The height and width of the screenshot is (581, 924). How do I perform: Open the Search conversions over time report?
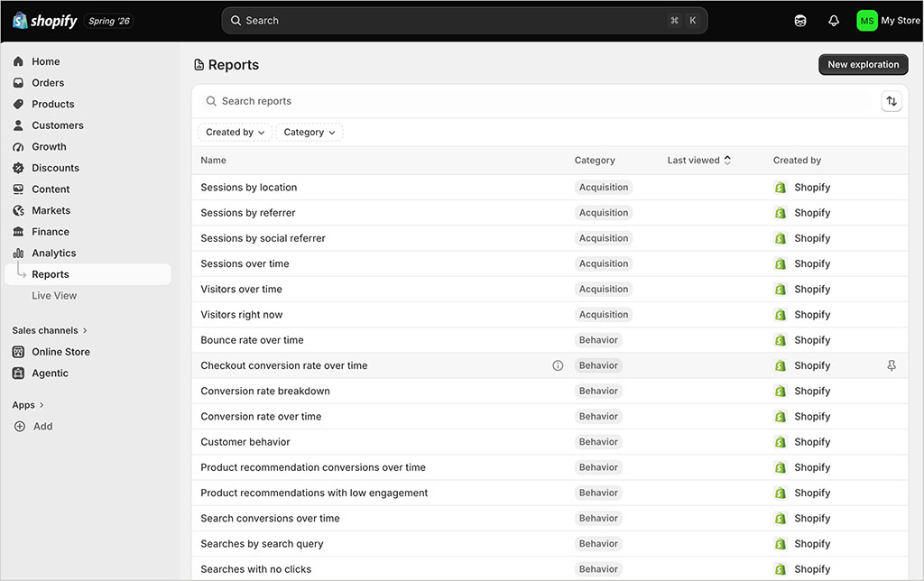(270, 519)
